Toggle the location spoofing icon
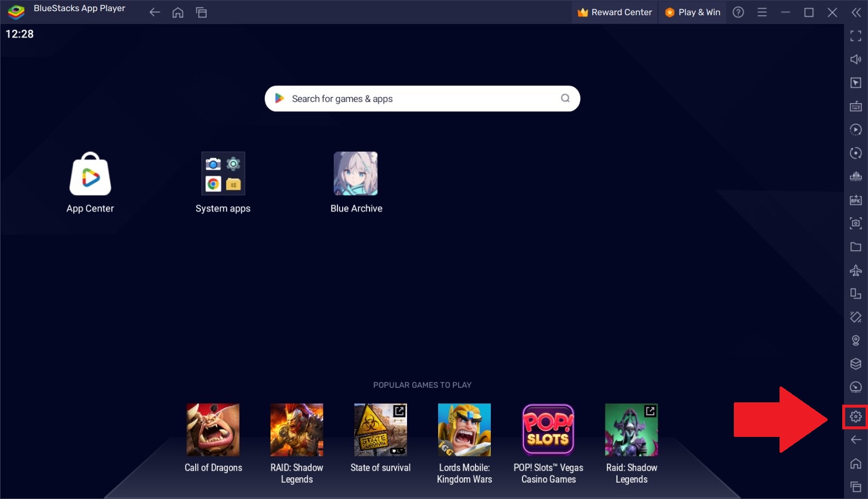The width and height of the screenshot is (868, 499). coord(856,340)
